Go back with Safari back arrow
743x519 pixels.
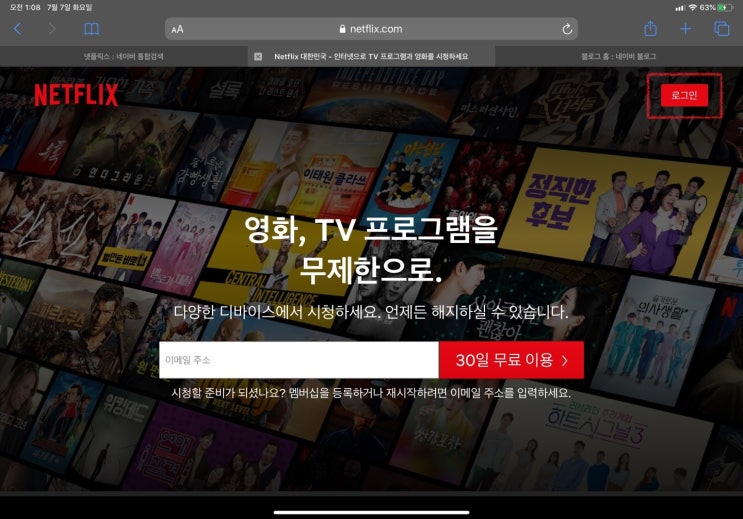(17, 29)
